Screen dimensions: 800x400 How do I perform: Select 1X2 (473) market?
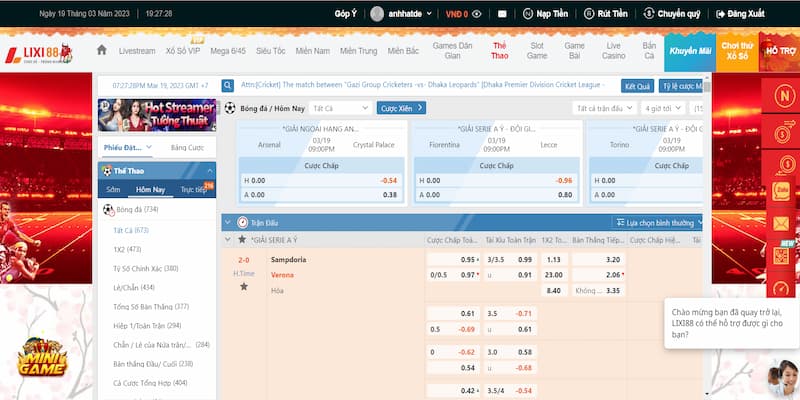point(128,249)
